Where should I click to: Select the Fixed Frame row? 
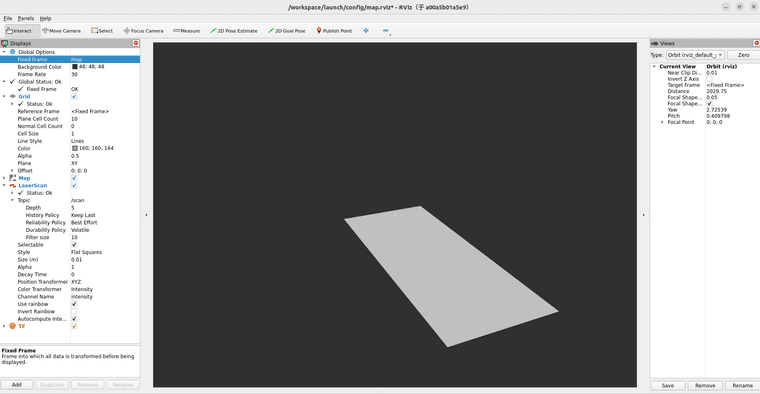(x=70, y=59)
